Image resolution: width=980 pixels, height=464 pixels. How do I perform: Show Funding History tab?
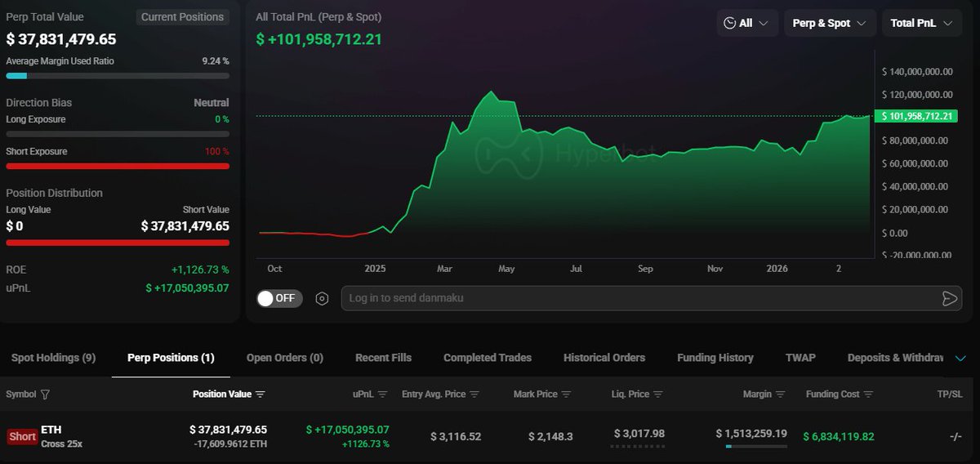(715, 358)
